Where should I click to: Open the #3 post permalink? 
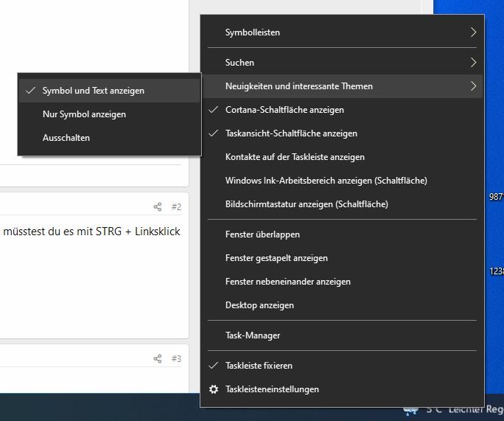tap(176, 358)
